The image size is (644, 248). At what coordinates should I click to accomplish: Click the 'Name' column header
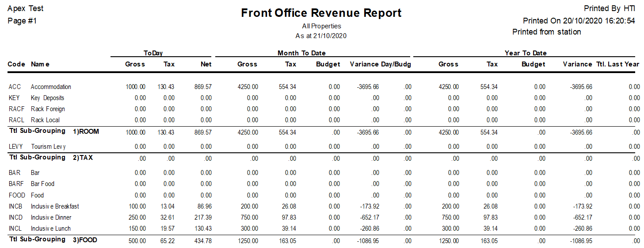(40, 64)
